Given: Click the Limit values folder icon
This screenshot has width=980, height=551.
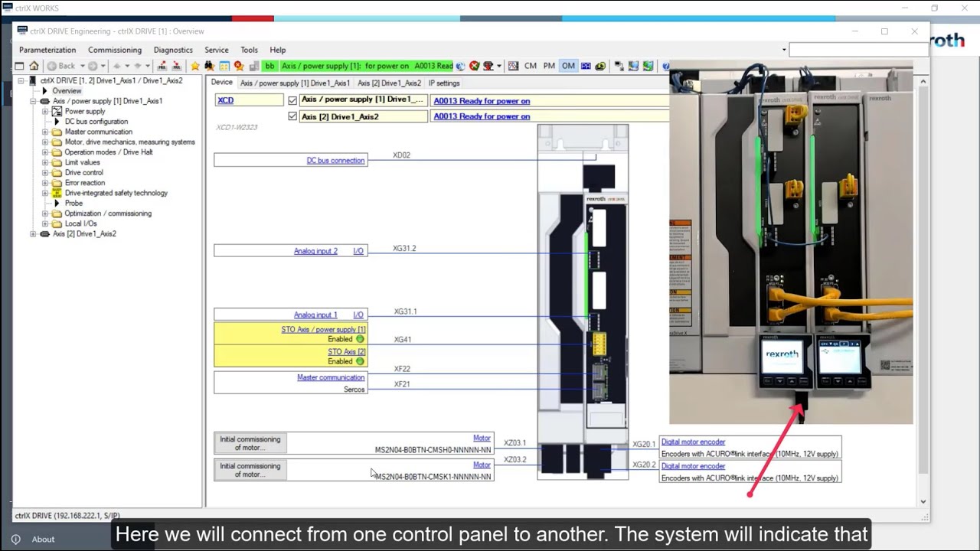Looking at the screenshot, I should (57, 162).
